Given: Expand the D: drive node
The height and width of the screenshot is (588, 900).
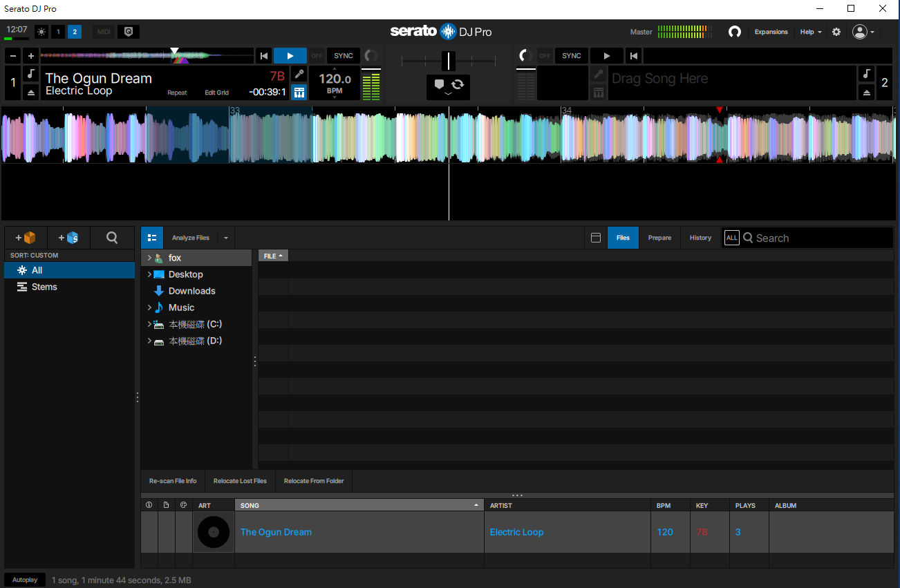Looking at the screenshot, I should 149,341.
